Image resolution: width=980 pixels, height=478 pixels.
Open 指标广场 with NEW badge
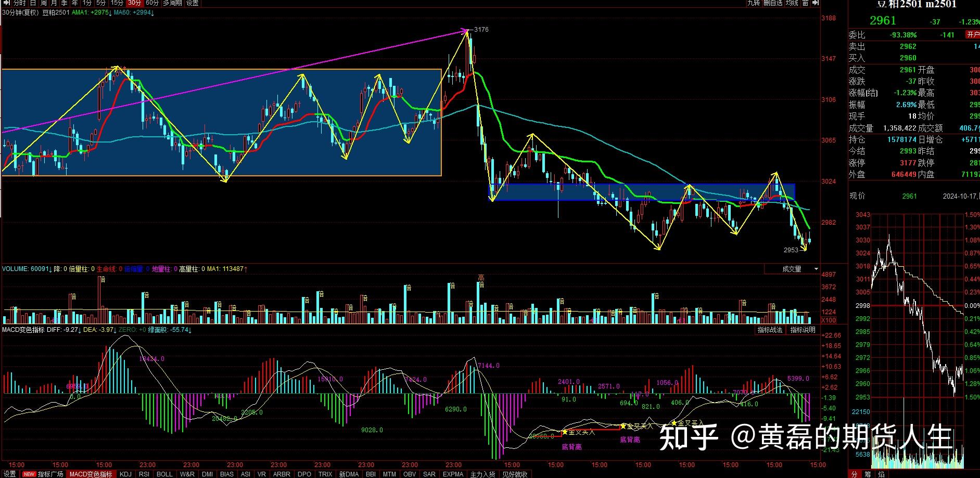44,474
